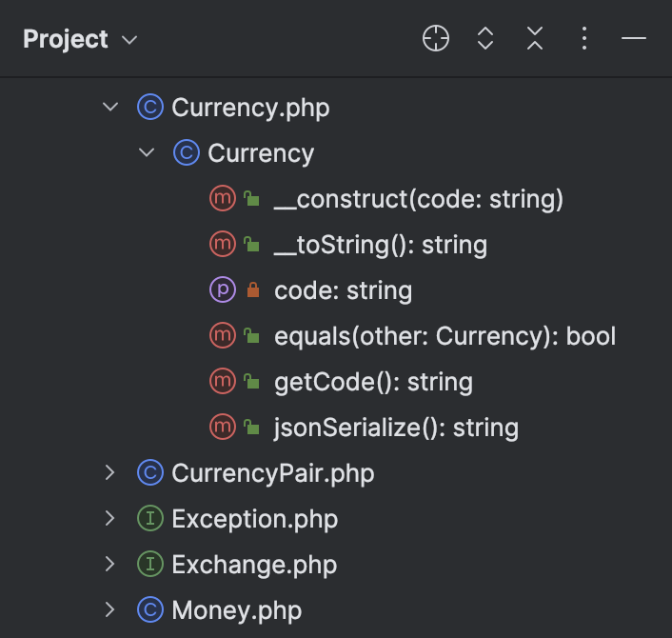Select the equals(other: Currency) method
This screenshot has height=638, width=672.
click(x=445, y=336)
